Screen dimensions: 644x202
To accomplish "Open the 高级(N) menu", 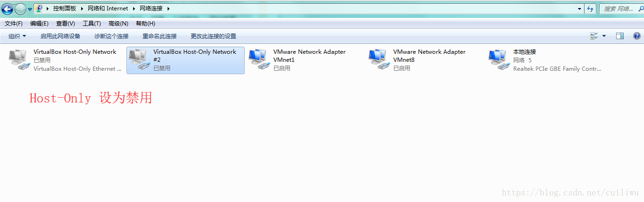I will 118,24.
